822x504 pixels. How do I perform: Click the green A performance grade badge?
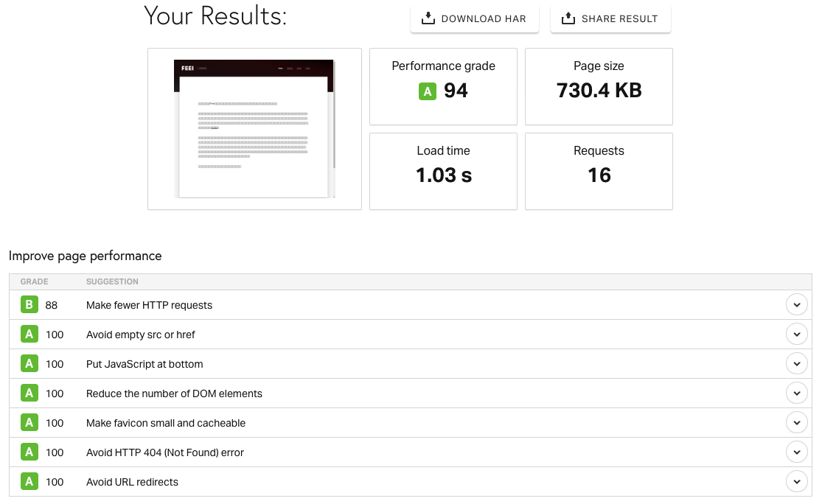(428, 91)
